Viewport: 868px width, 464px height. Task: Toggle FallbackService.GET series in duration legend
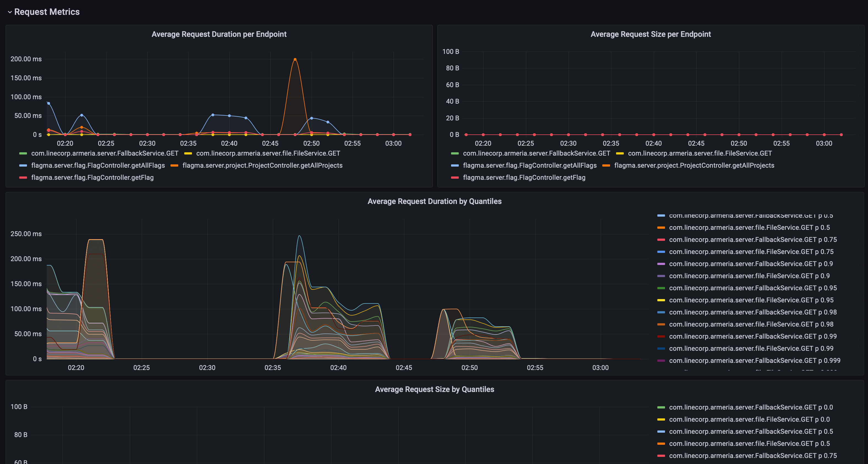click(x=105, y=153)
